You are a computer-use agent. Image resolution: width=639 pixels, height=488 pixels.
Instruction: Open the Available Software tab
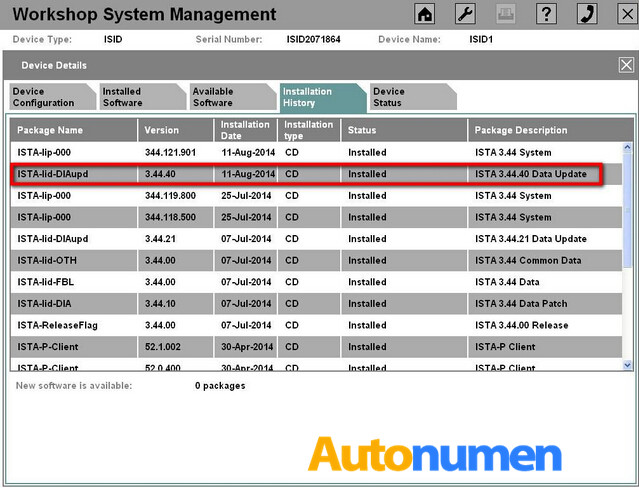[x=233, y=97]
